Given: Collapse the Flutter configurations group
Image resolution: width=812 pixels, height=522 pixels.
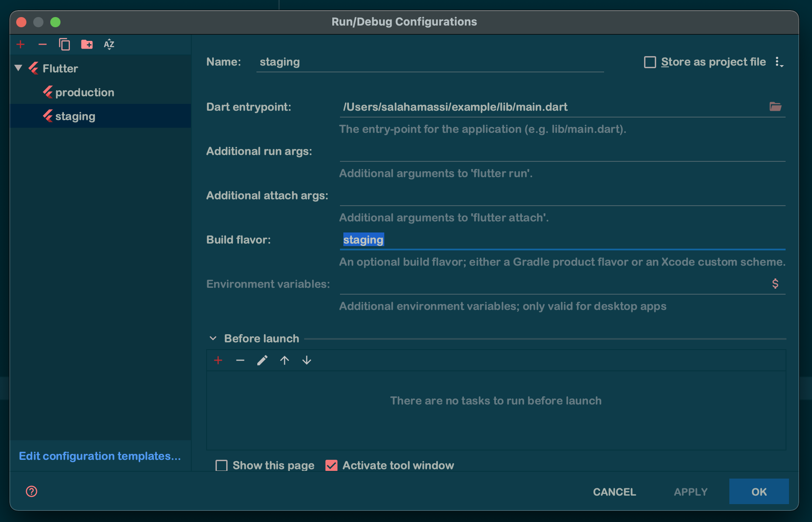Looking at the screenshot, I should 18,68.
